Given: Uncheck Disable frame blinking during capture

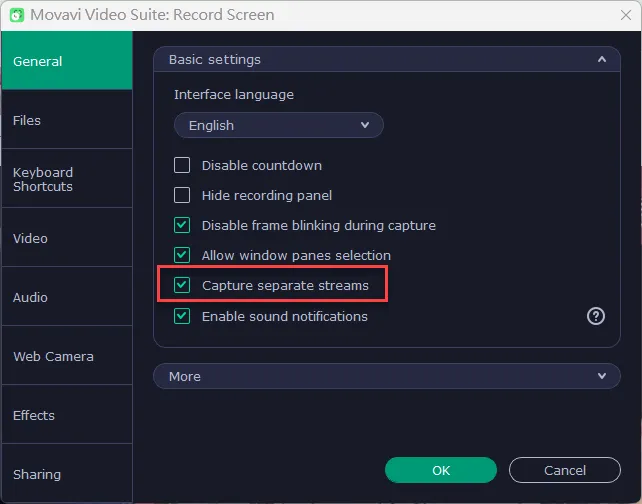Looking at the screenshot, I should click(x=182, y=225).
